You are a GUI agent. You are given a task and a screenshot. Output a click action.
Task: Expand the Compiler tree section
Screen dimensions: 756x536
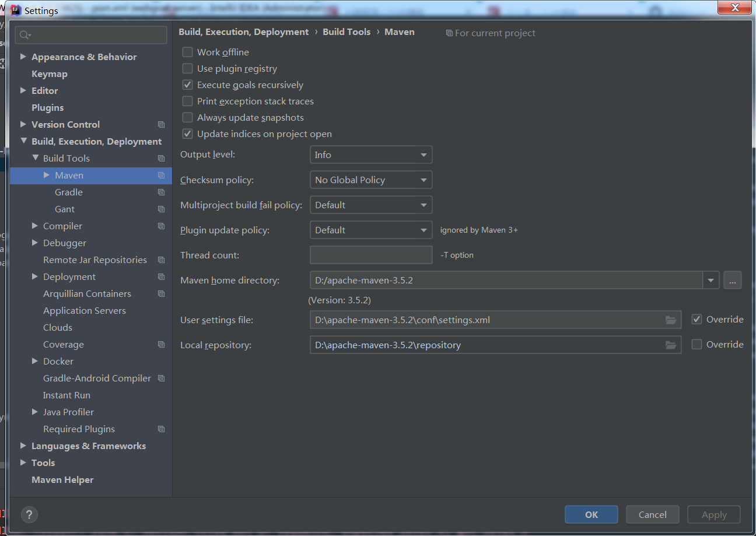tap(35, 226)
